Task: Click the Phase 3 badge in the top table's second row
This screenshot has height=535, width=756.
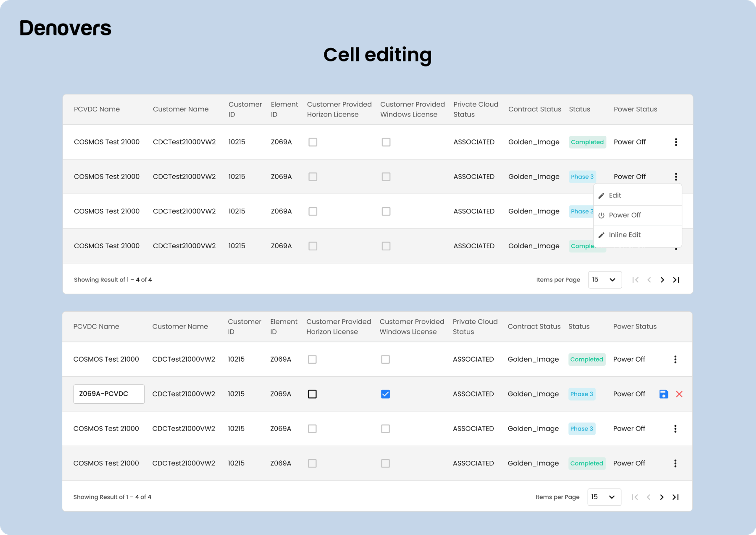Action: pos(582,177)
